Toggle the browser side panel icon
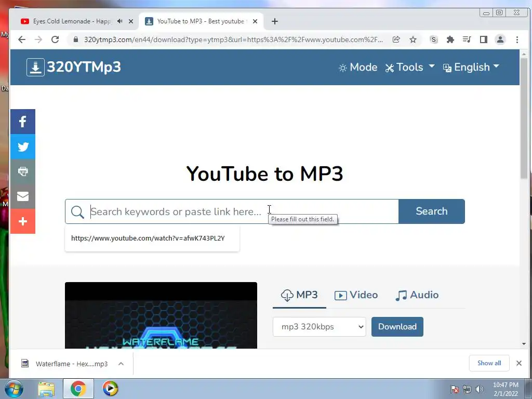 [x=484, y=39]
